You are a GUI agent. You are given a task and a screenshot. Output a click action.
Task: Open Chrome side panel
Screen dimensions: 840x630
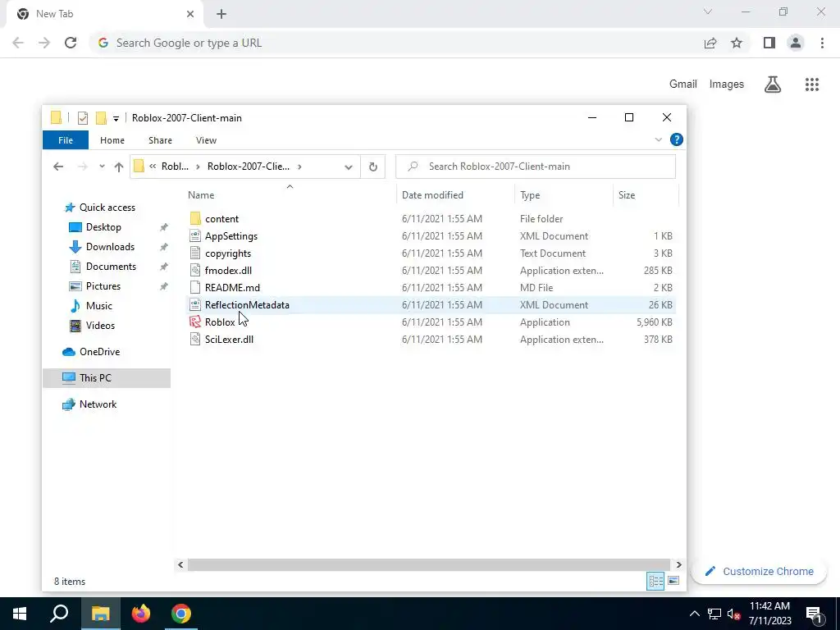point(769,43)
